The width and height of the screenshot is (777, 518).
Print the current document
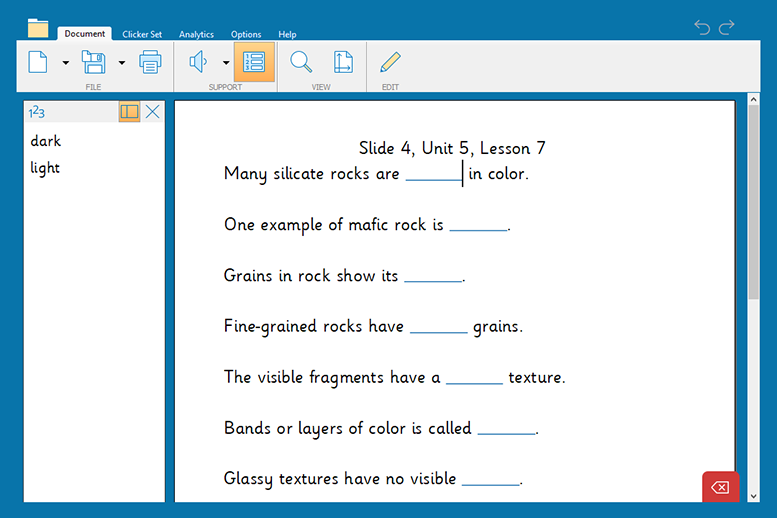pos(150,62)
